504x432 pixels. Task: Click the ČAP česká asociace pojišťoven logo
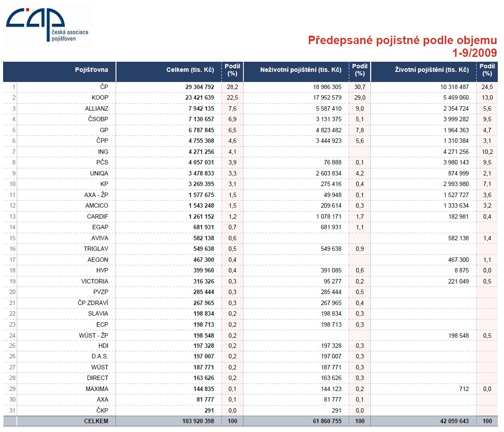tap(47, 26)
